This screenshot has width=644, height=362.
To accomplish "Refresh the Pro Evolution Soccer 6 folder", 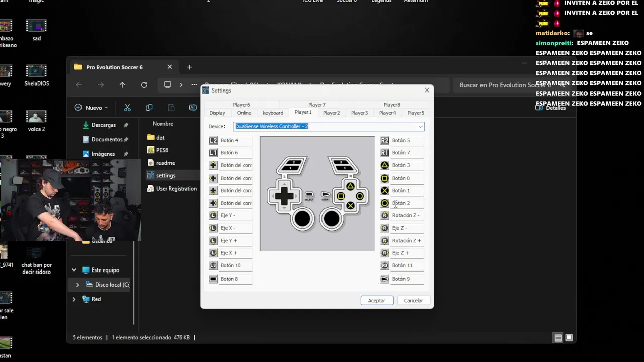I will click(144, 85).
